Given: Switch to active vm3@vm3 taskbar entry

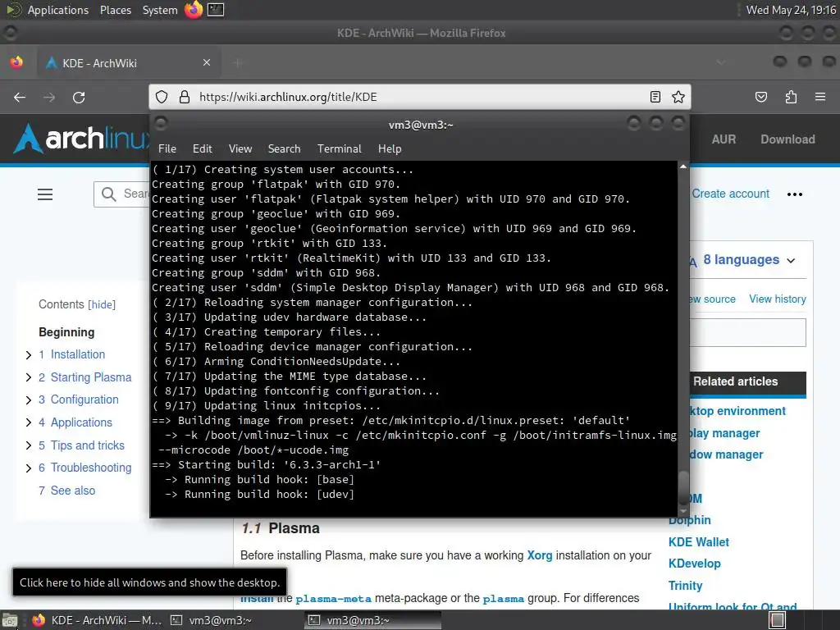Looking at the screenshot, I should coord(373,620).
